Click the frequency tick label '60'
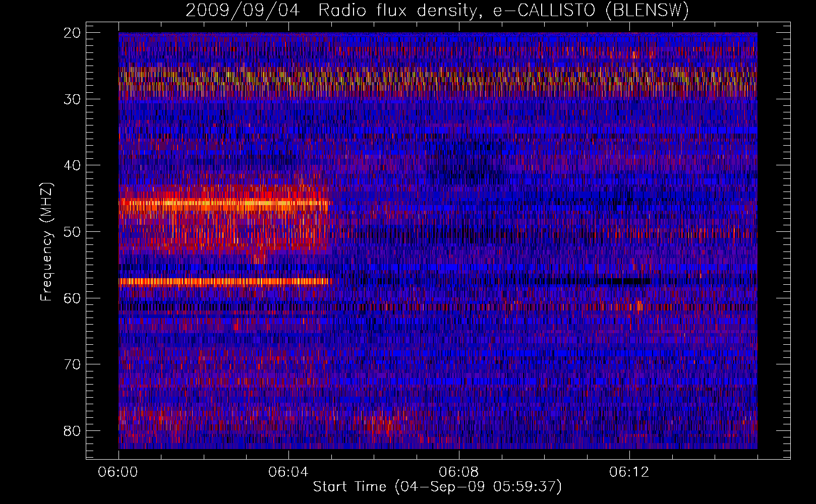The image size is (816, 504). click(x=73, y=298)
